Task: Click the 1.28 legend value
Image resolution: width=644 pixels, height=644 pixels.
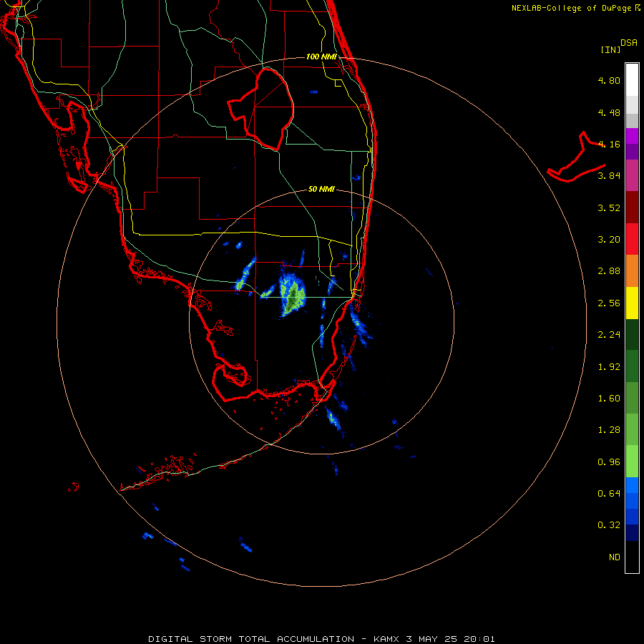Action: tap(609, 430)
